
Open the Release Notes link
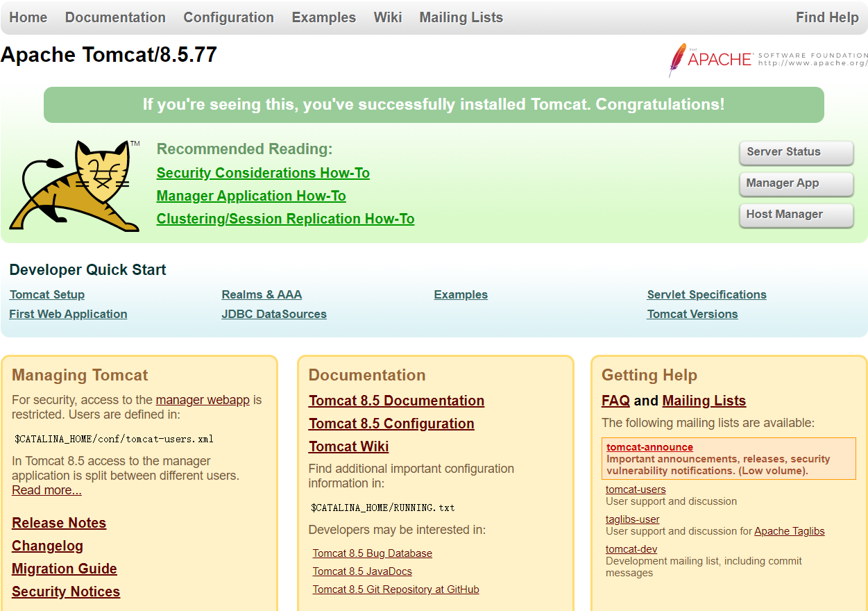click(59, 523)
